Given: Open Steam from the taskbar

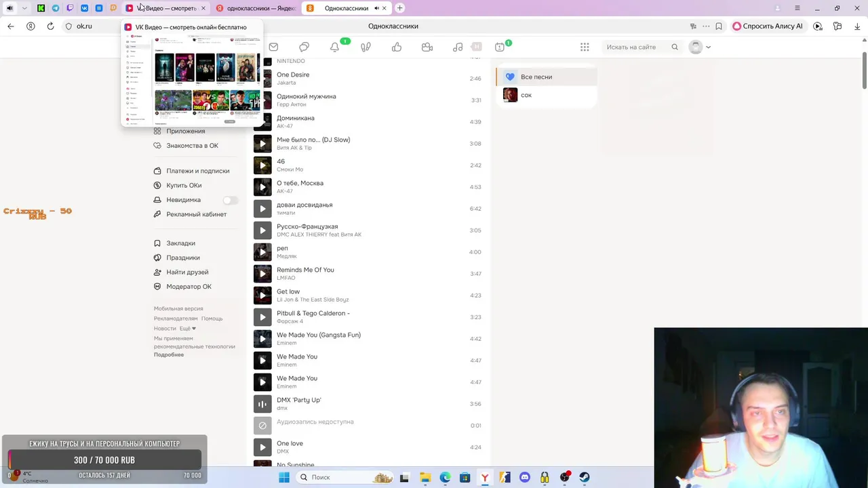Looking at the screenshot, I should (585, 477).
